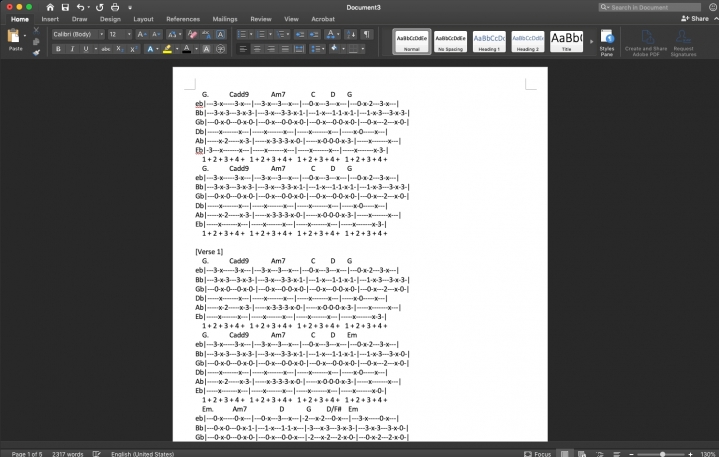720x457 pixels.
Task: Open the Paste options arrow
Action: [25, 35]
